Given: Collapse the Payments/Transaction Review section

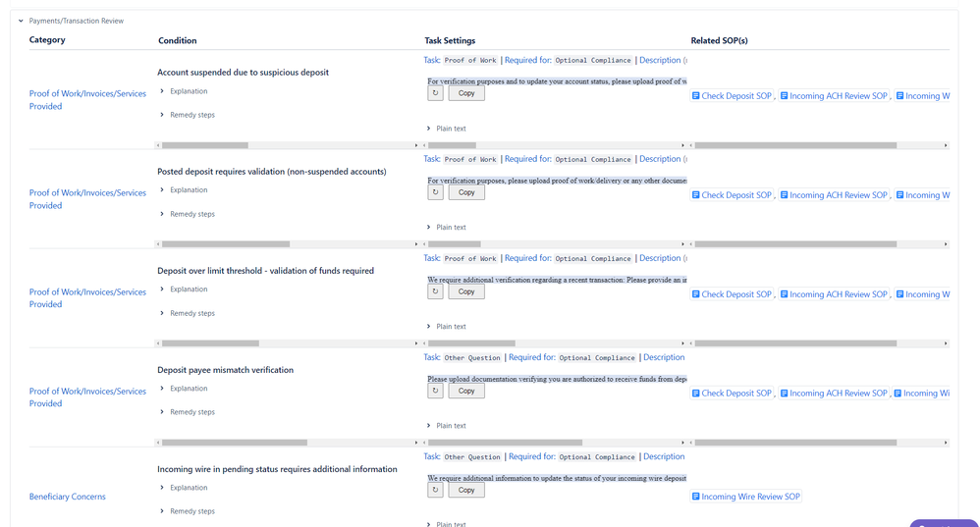Looking at the screenshot, I should point(21,21).
